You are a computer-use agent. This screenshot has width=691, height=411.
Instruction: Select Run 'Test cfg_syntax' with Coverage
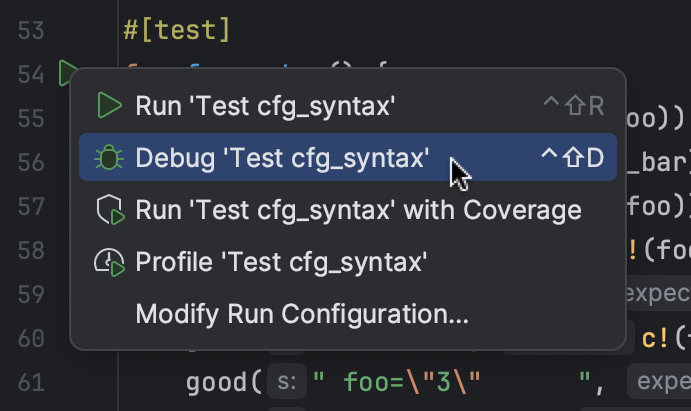click(x=358, y=211)
